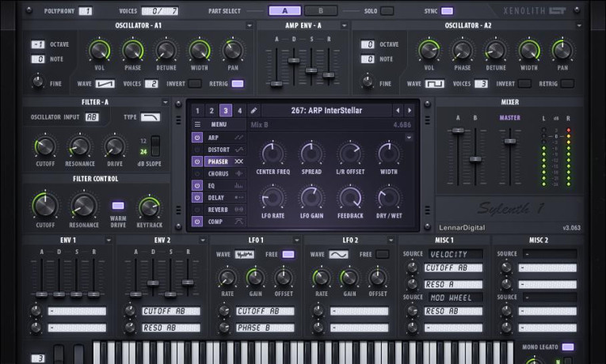The height and width of the screenshot is (364, 606).
Task: Select the sawtooth WAVE icon in Oscillator A1
Action: coord(105,84)
